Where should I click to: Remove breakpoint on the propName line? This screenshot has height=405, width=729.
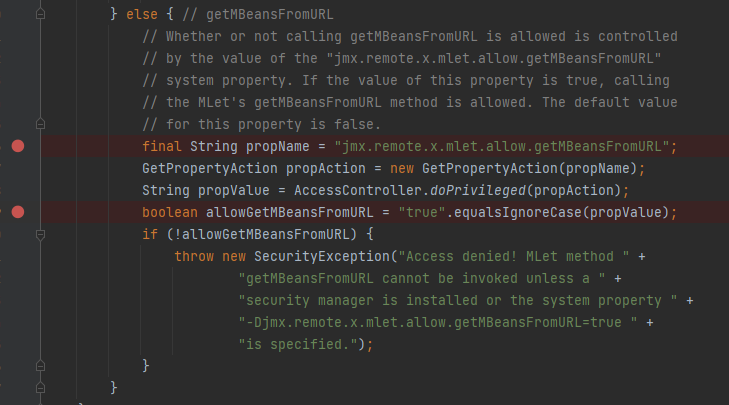[17, 146]
